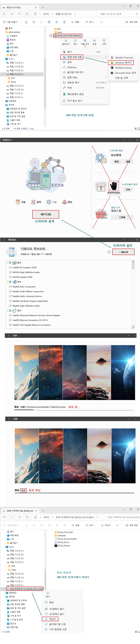Click the search box 로컬 디스크 (F:) 검색
This screenshot has width=140, height=644.
pos(119,14)
